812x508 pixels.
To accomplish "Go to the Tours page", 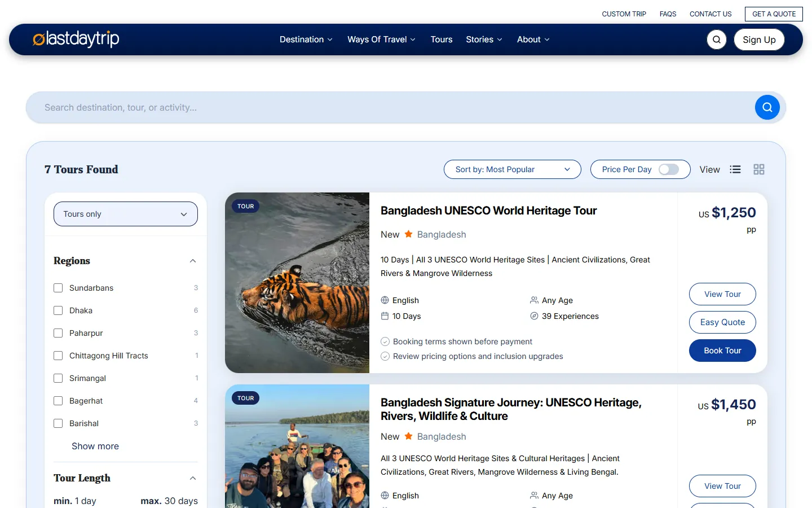I will (442, 40).
